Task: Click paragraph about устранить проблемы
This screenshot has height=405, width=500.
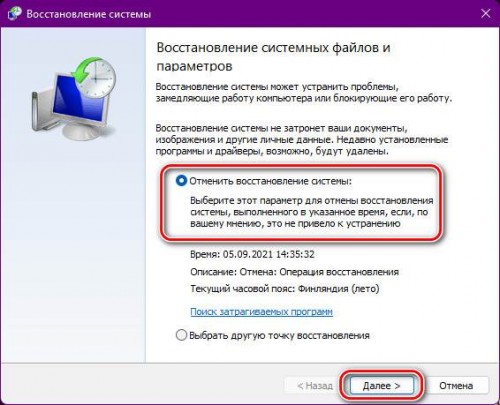Action: (304, 93)
